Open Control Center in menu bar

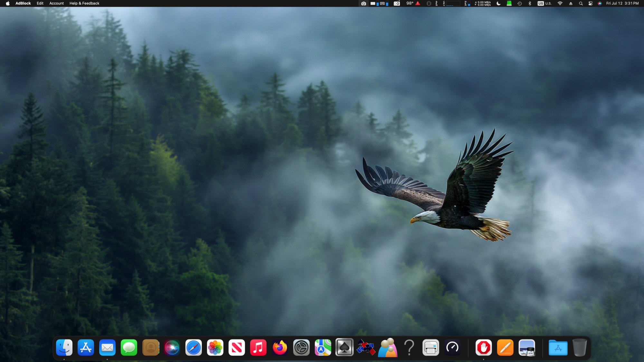coord(590,3)
